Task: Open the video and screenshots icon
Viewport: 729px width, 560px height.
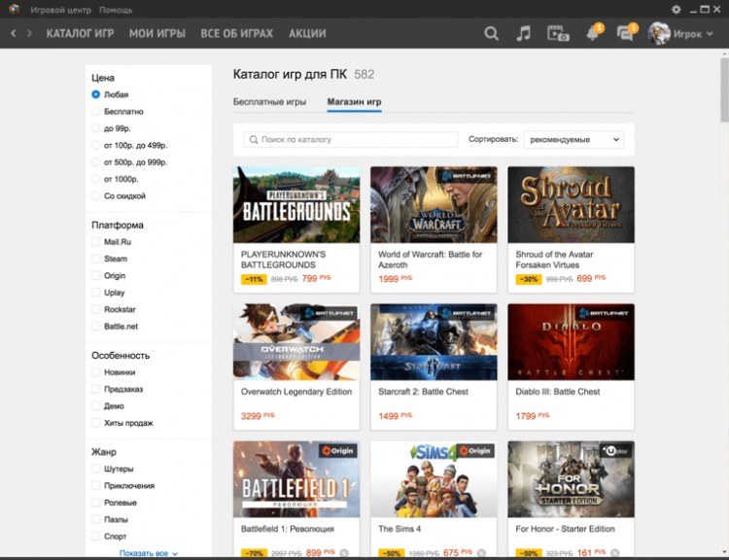Action: click(557, 33)
